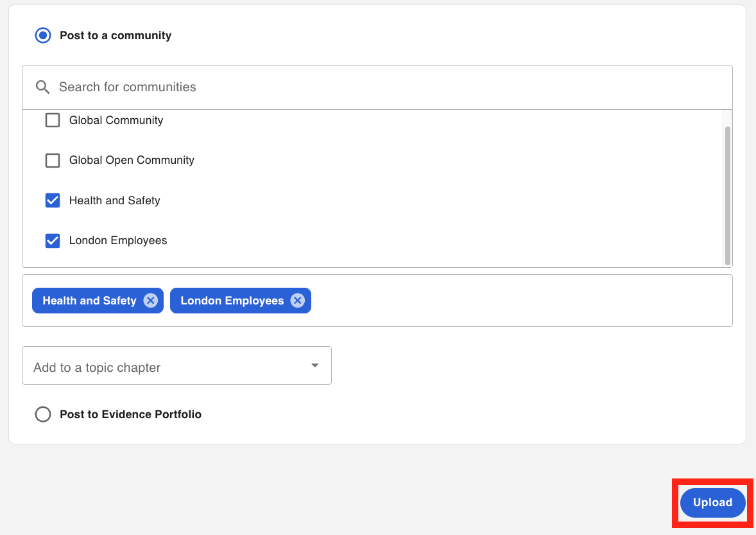Viewport: 756px width, 535px height.
Task: Click the Health and Safety chip text
Action: (89, 301)
